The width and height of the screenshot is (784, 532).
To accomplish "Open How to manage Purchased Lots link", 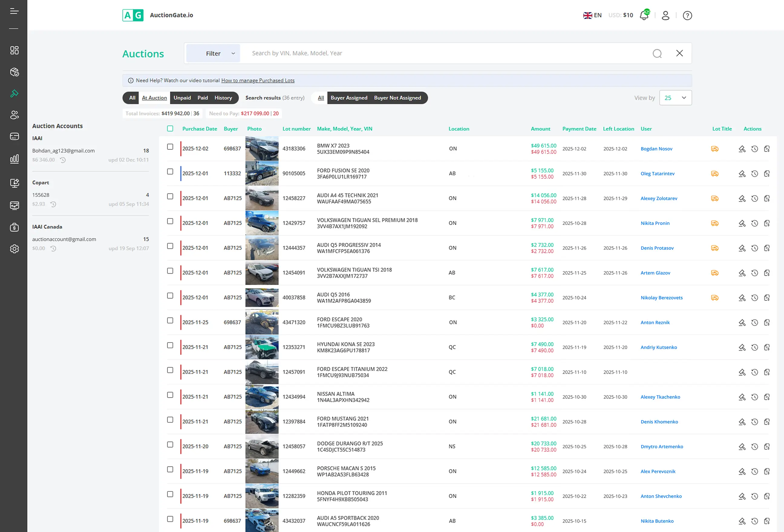I will (258, 80).
